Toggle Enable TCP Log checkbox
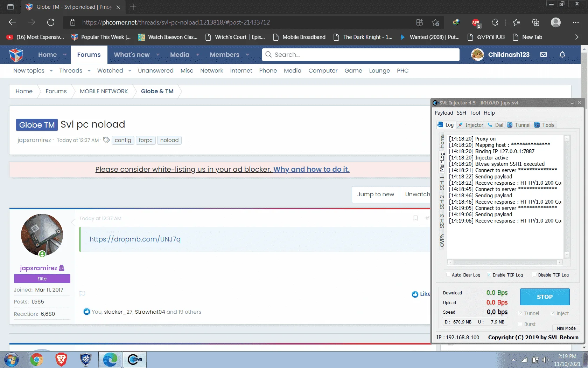588x368 pixels. [x=489, y=275]
